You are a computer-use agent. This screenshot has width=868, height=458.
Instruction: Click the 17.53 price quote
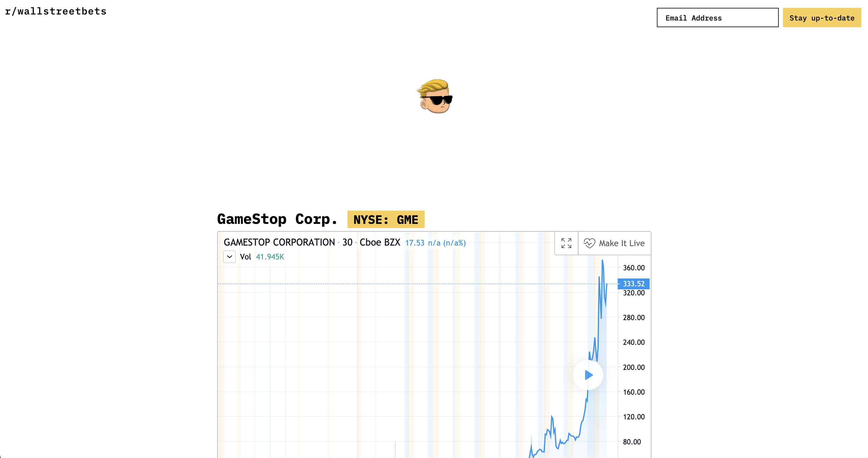click(415, 242)
